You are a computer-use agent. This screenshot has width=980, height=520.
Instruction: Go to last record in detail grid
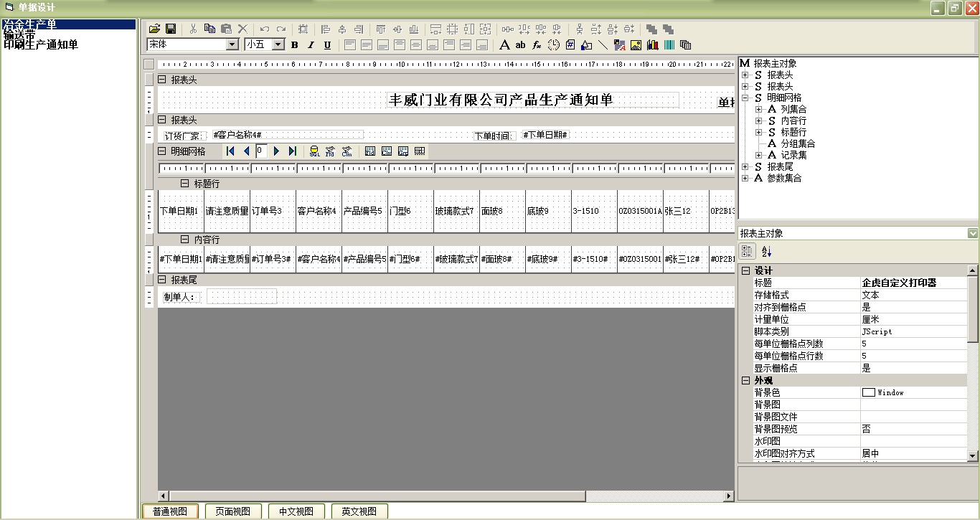292,151
